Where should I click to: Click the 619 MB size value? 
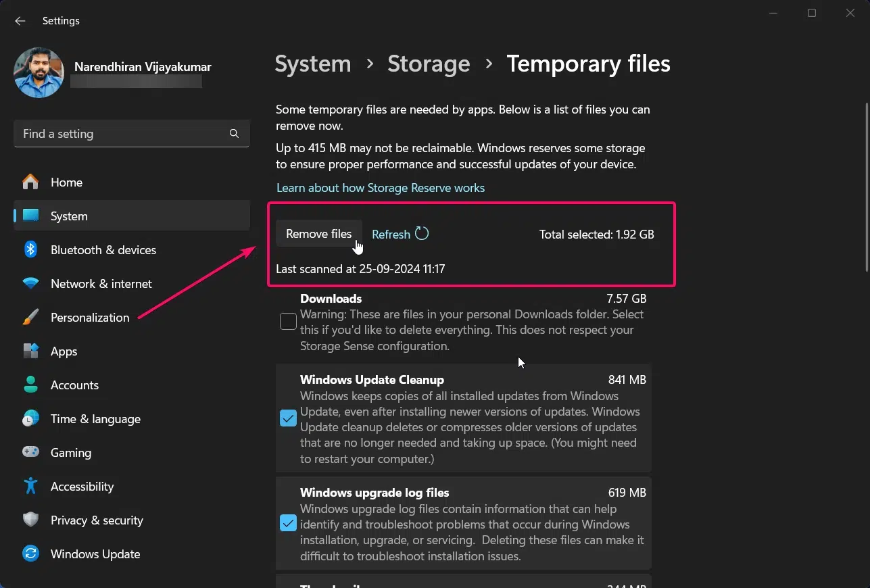[627, 493]
